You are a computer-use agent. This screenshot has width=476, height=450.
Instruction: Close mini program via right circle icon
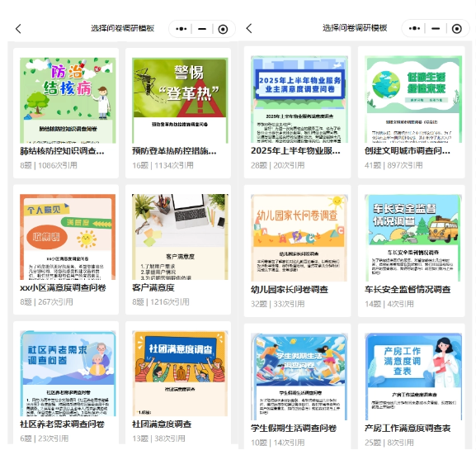[456, 29]
